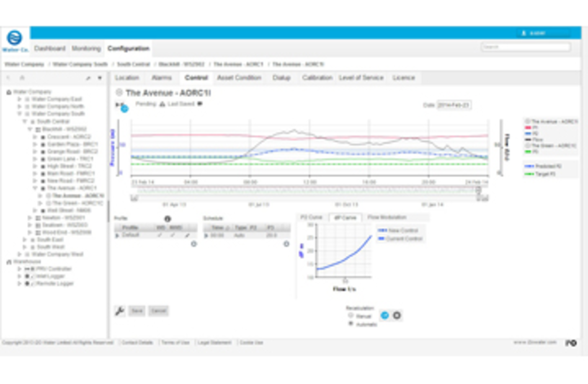Click the blue recalculate refresh icon
Viewport: 588px width, 384px height.
[x=385, y=315]
